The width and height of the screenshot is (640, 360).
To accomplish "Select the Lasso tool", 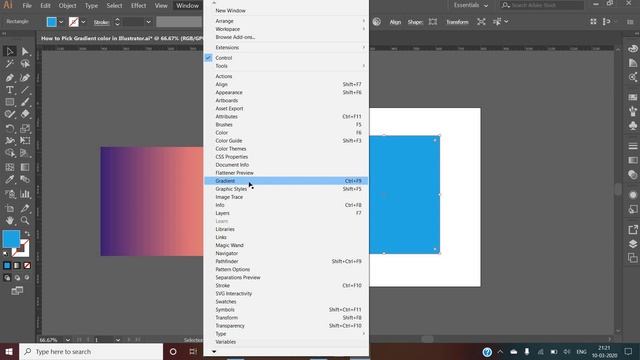I will [25, 64].
